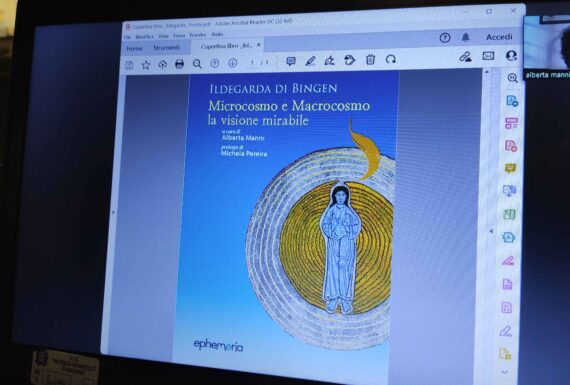Delete using the trash icon
The height and width of the screenshot is (385, 570).
point(370,59)
